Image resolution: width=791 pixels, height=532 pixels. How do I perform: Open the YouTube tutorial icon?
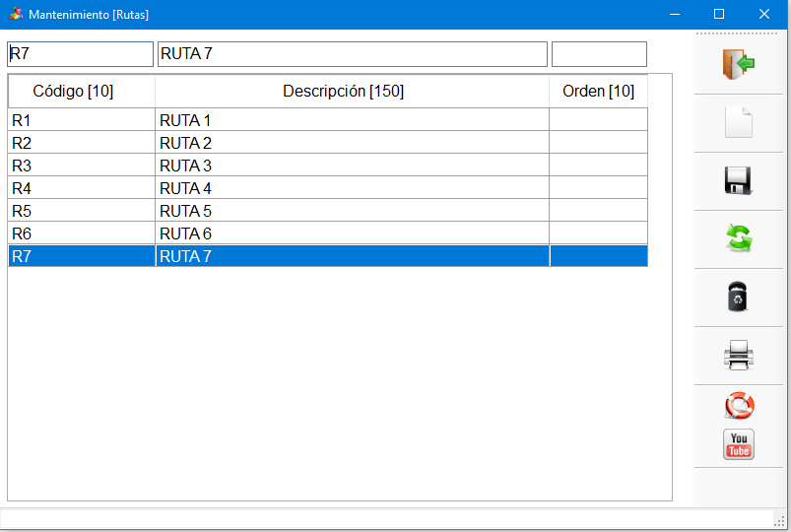(x=739, y=444)
